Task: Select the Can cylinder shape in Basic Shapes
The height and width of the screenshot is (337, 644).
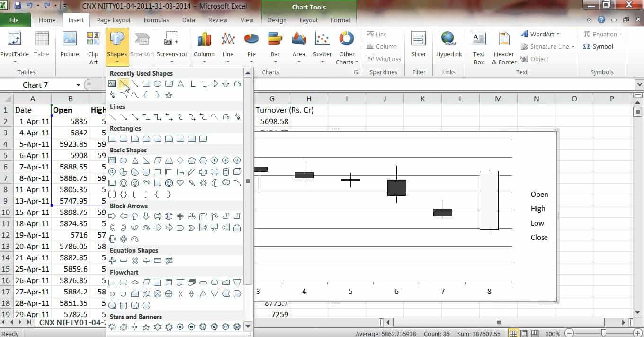Action: [226, 172]
